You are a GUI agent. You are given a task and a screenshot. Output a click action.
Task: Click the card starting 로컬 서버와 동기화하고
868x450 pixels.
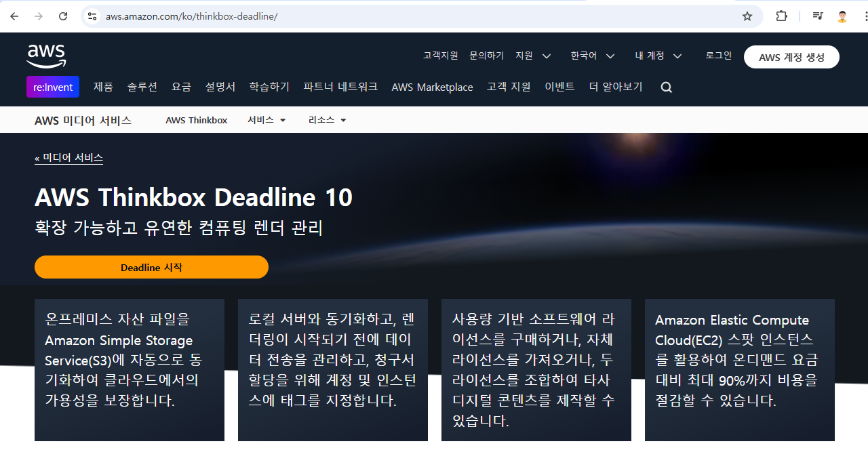click(333, 370)
